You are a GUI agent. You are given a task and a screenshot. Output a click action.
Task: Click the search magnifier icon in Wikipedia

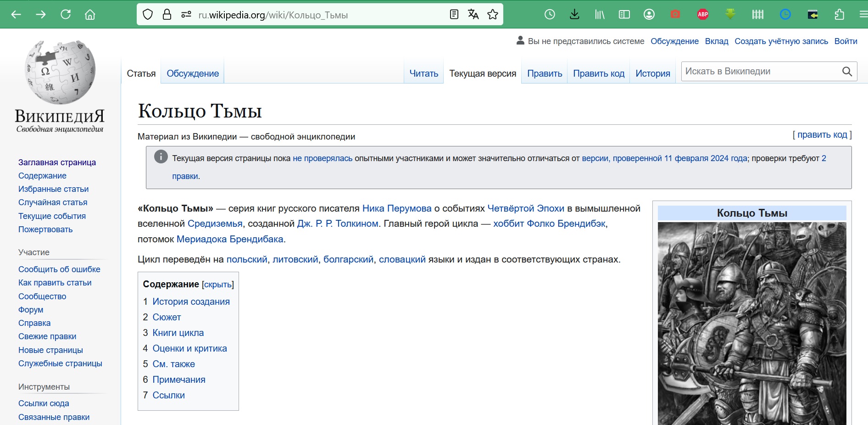[x=847, y=72]
